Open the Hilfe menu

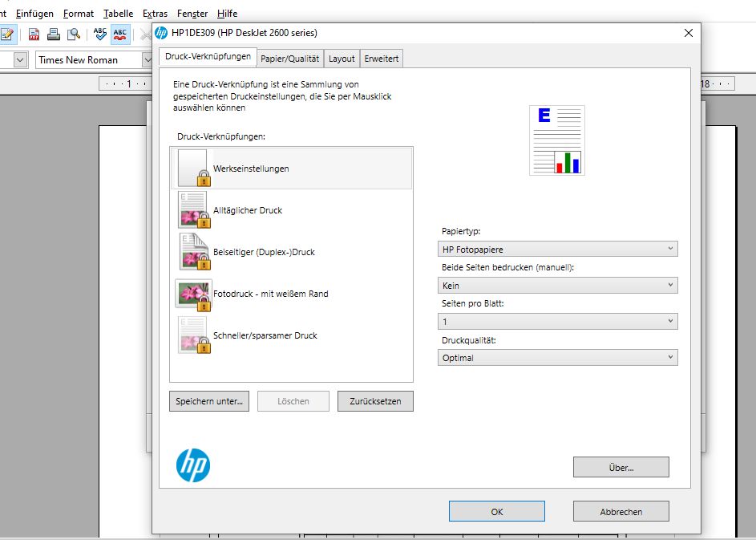227,14
